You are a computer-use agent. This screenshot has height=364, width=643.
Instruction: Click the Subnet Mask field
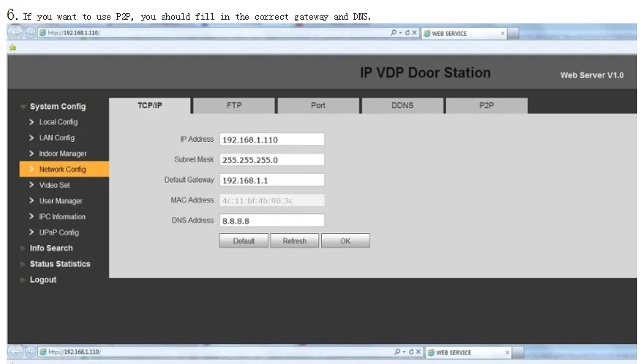pos(272,160)
